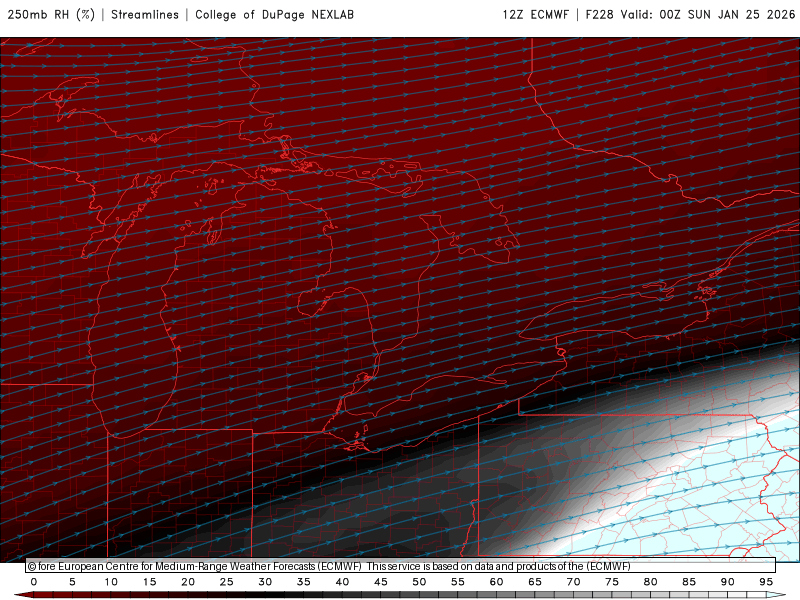Click the "30" value on the color scale
800x600 pixels.
click(x=265, y=582)
